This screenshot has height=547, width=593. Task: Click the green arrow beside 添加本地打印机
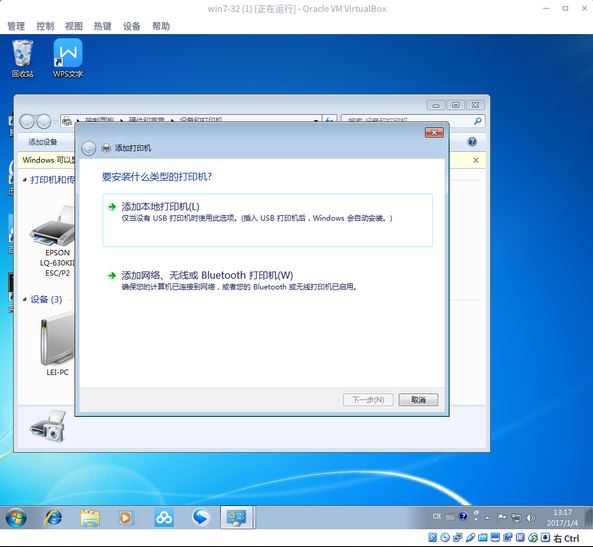click(112, 207)
